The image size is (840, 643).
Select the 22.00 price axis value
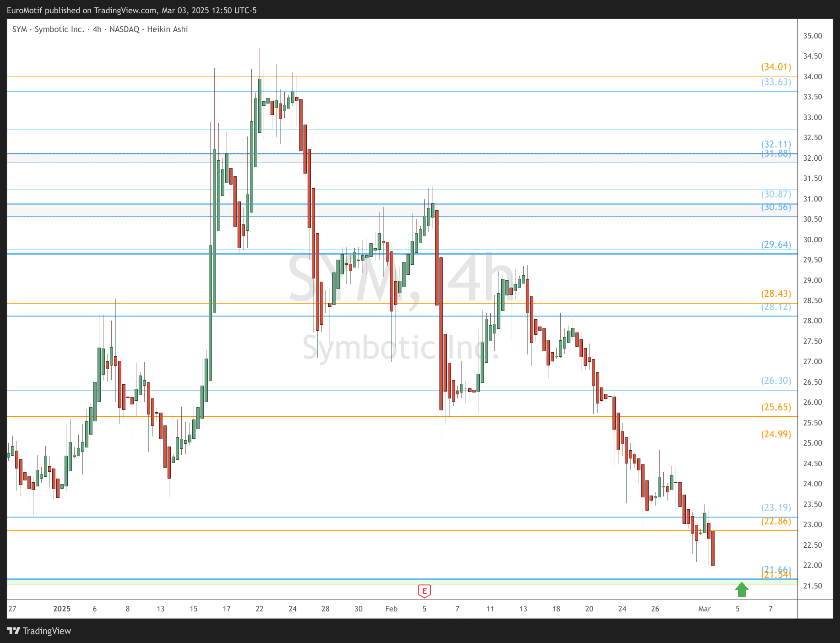click(813, 565)
